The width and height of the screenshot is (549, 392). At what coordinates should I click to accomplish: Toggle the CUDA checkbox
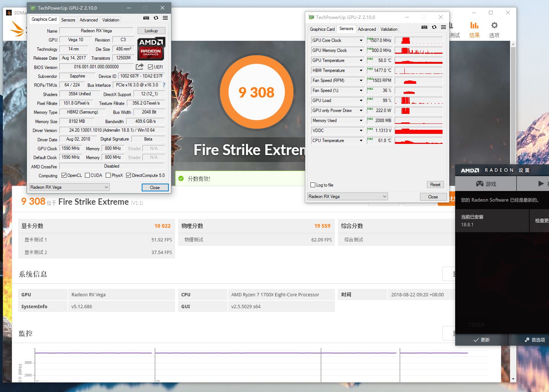pyautogui.click(x=87, y=175)
